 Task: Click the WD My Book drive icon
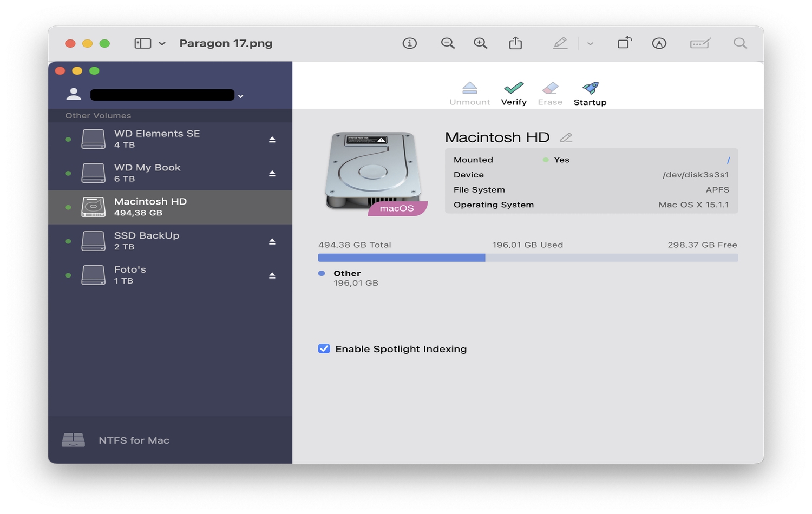point(93,173)
